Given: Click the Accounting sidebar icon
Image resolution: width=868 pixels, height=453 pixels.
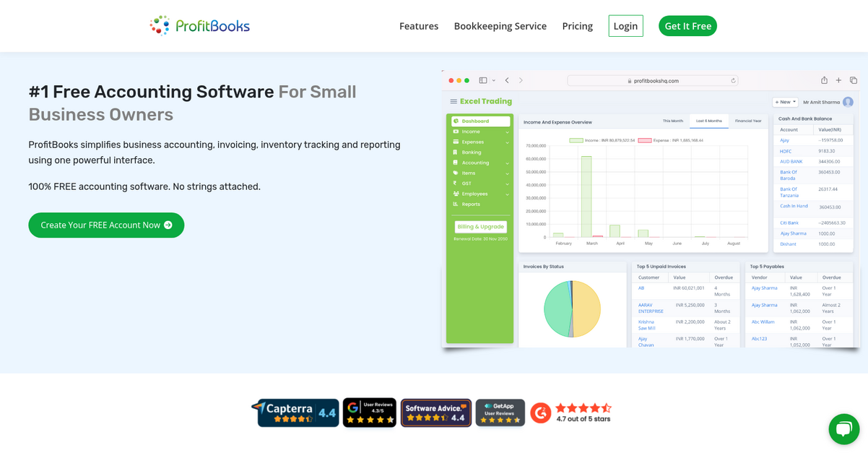Looking at the screenshot, I should coord(456,163).
